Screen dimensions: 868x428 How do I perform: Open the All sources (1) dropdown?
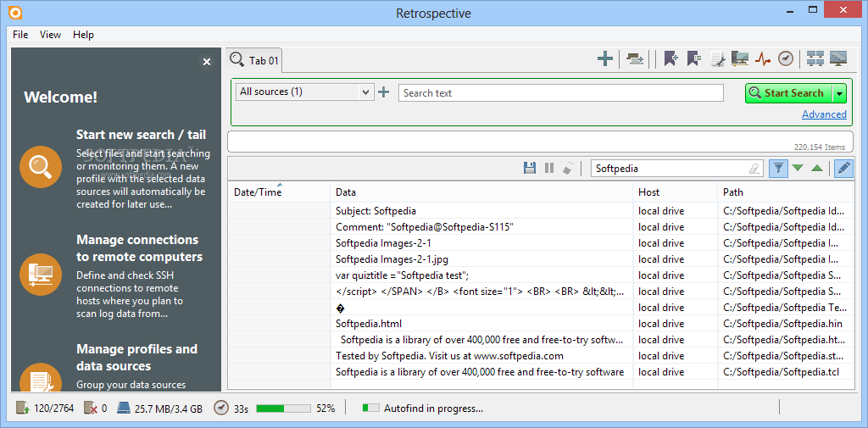click(x=305, y=92)
